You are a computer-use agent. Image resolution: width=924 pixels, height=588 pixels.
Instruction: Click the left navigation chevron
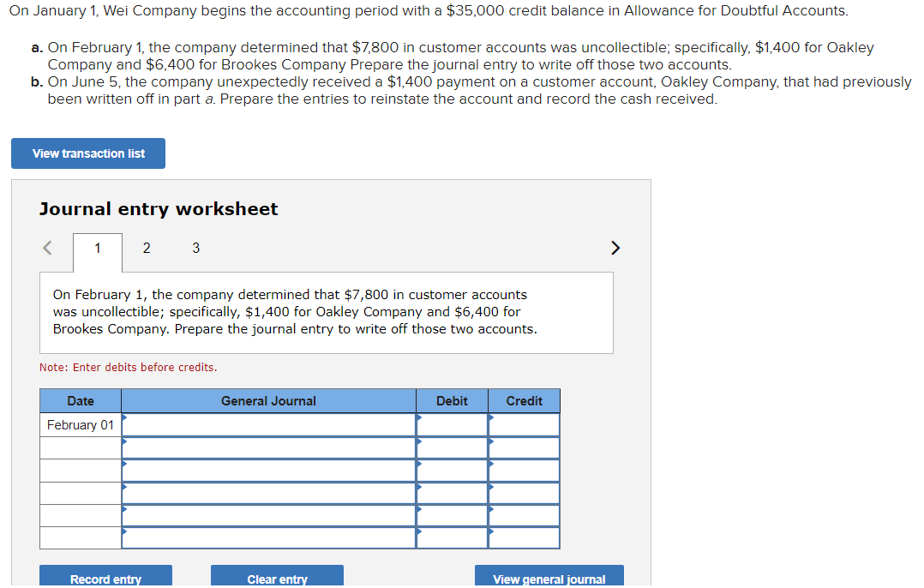46,247
